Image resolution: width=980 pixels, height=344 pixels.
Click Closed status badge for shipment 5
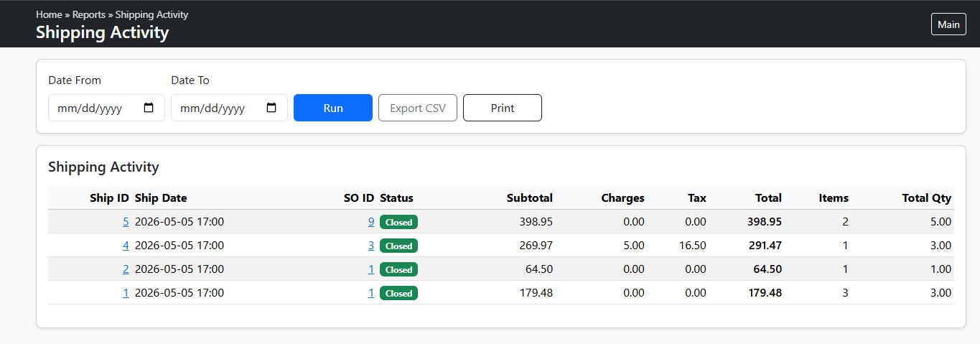tap(398, 222)
